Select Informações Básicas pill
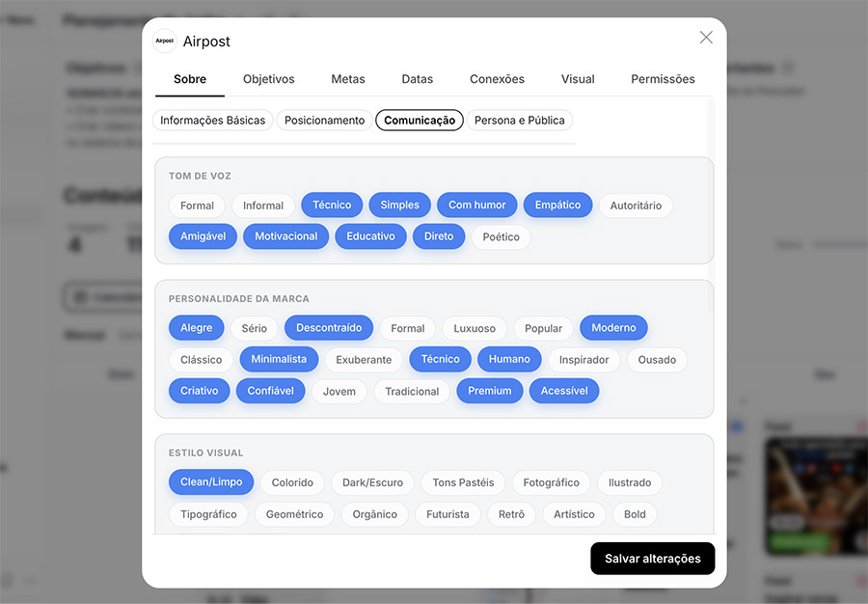868x604 pixels. pos(212,121)
